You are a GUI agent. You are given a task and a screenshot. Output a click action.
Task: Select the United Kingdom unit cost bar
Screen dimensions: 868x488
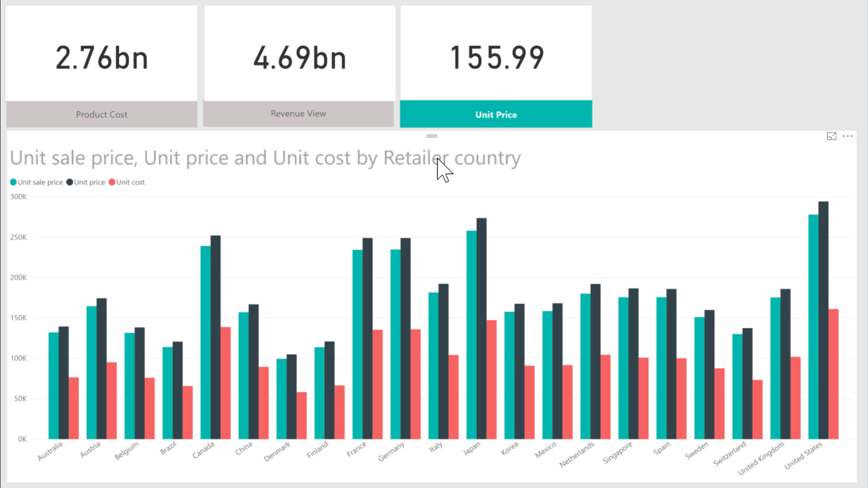coord(795,398)
